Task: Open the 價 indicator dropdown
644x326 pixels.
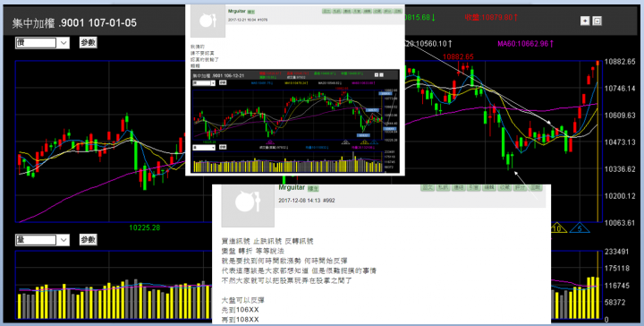Action: pos(42,43)
